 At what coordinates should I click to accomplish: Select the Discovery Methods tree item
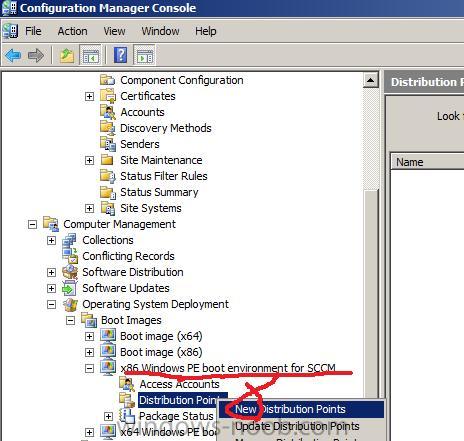pos(166,128)
